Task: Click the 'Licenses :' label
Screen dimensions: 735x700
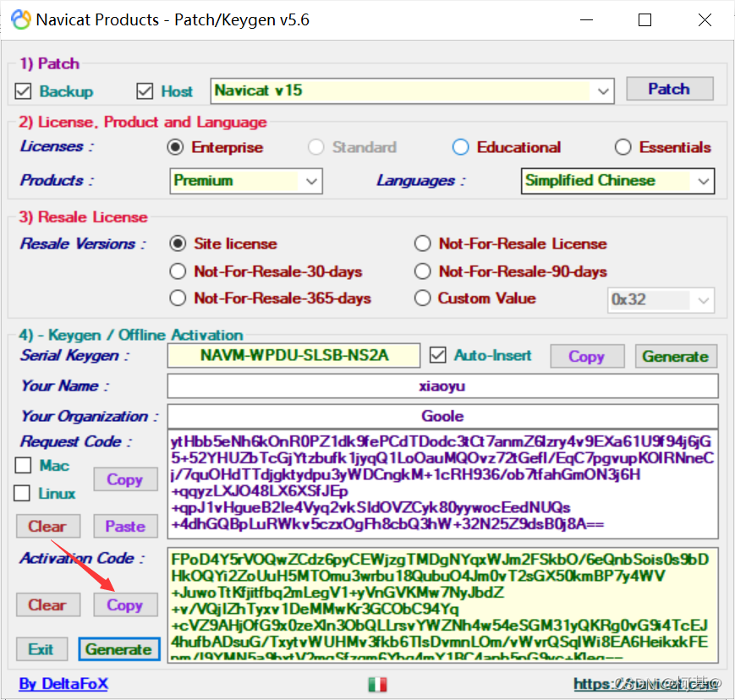Action: 57,146
